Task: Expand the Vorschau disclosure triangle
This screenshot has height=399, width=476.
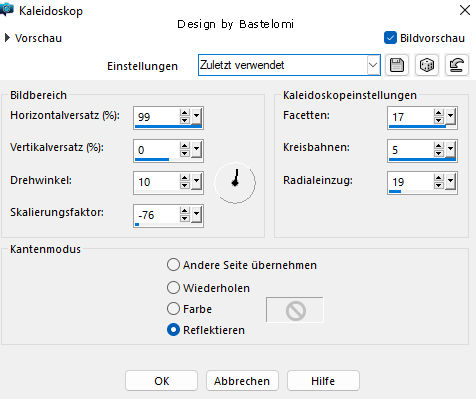Action: [7, 38]
